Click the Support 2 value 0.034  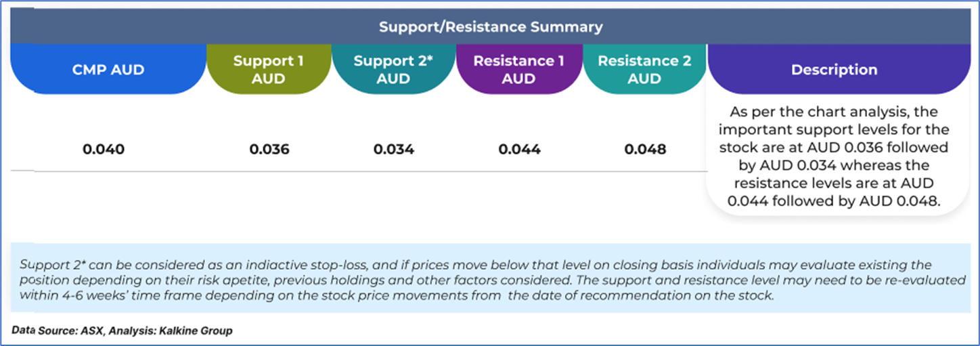click(394, 150)
